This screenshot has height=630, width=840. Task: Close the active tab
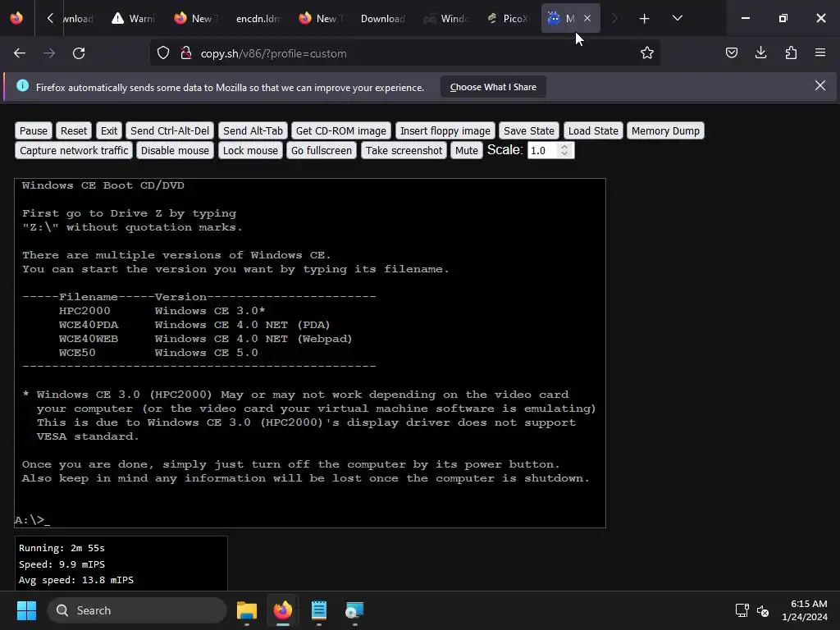click(x=587, y=18)
